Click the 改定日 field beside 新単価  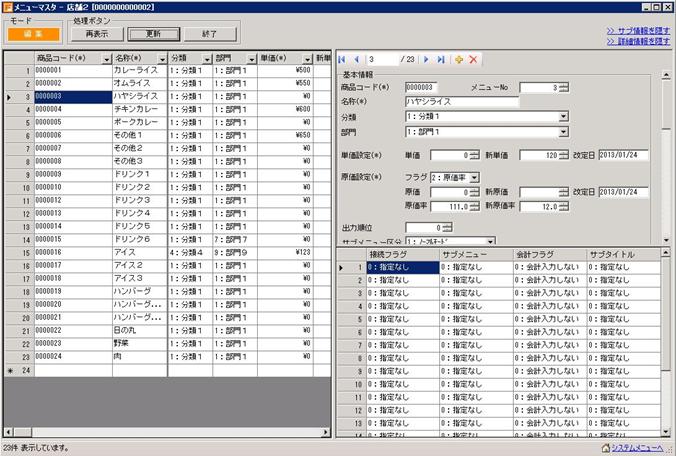(623, 155)
